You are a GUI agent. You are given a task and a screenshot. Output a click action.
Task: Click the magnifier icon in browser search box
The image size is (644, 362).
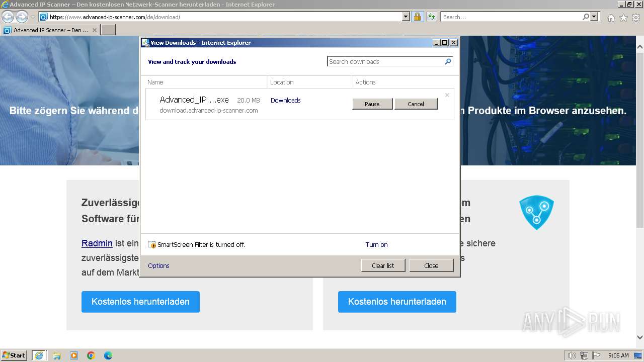586,17
